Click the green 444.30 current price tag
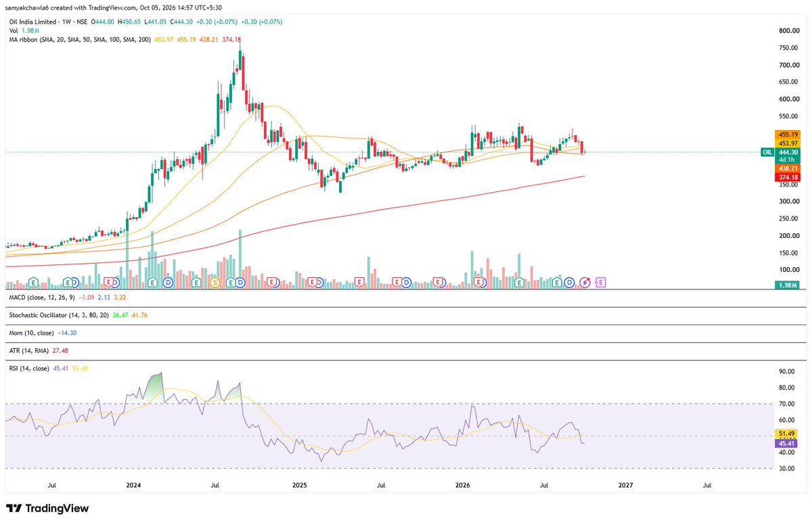812x524 pixels. pyautogui.click(x=787, y=152)
